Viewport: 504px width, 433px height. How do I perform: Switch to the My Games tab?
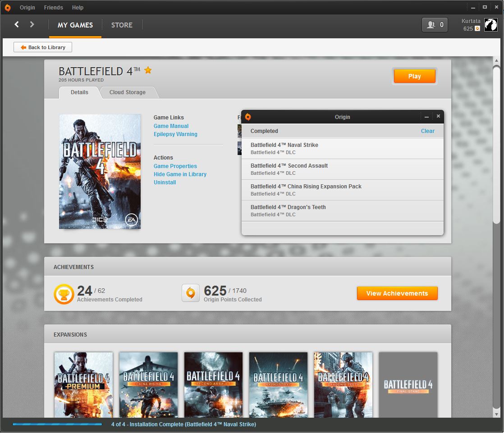(x=75, y=25)
